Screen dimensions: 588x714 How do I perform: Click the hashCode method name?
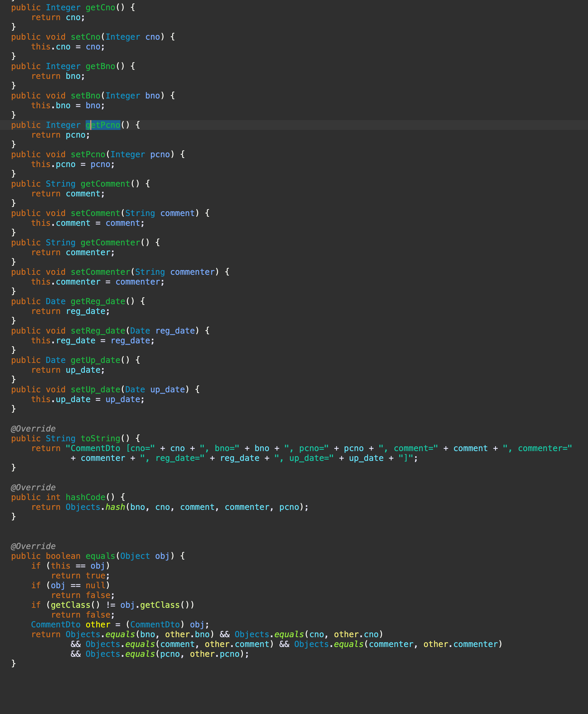click(85, 497)
